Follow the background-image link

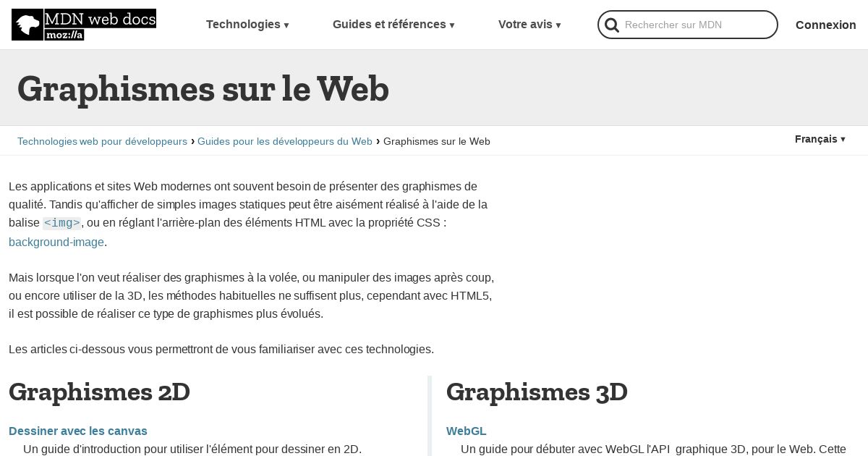click(x=56, y=242)
